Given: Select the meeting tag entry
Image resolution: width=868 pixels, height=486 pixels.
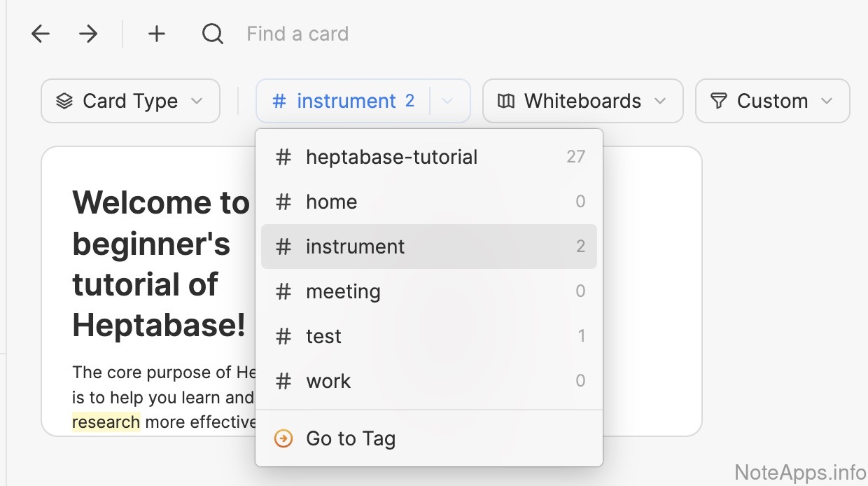Looking at the screenshot, I should pos(343,291).
